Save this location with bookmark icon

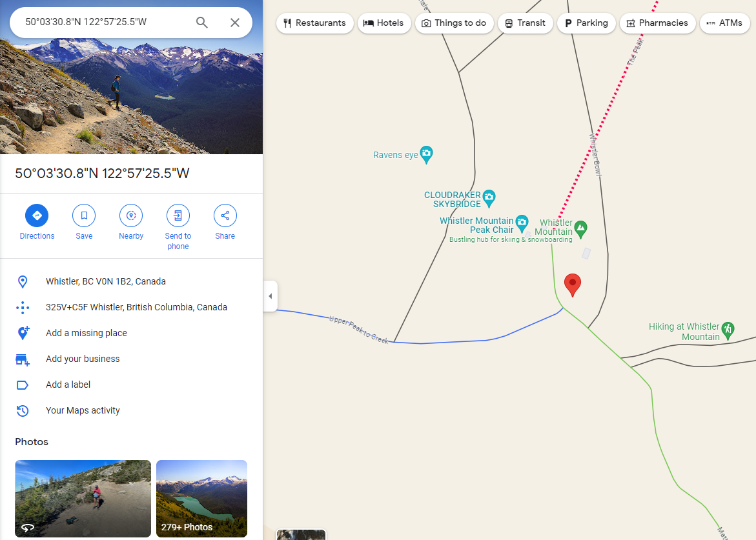point(84,215)
